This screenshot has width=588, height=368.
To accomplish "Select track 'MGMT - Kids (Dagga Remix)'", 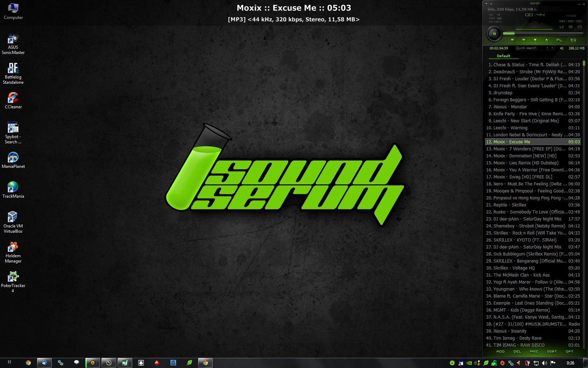I will pyautogui.click(x=533, y=310).
